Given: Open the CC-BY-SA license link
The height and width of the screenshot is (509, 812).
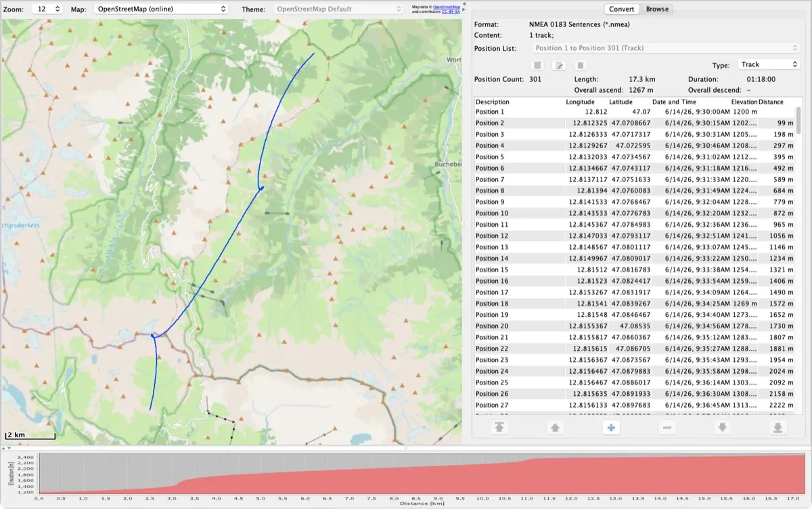Looking at the screenshot, I should pos(449,11).
